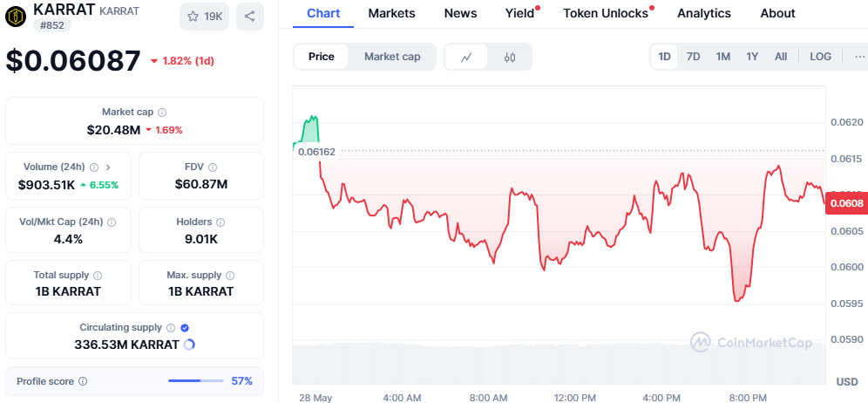The height and width of the screenshot is (403, 868).
Task: Click the $60.87M FDV value
Action: pos(201,184)
